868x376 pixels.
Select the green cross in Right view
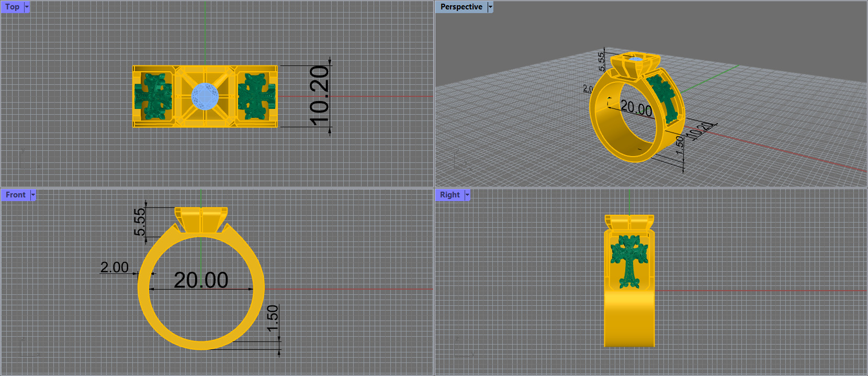[629, 262]
